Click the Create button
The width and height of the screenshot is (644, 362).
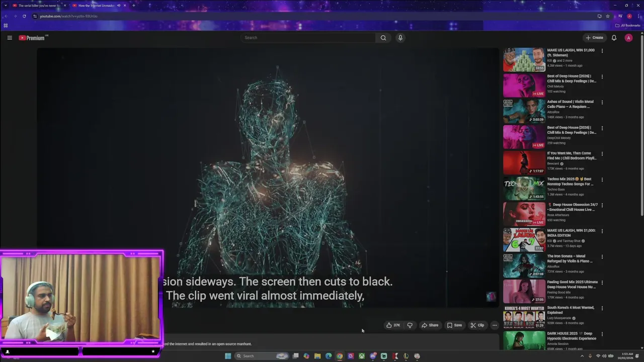[x=594, y=38]
